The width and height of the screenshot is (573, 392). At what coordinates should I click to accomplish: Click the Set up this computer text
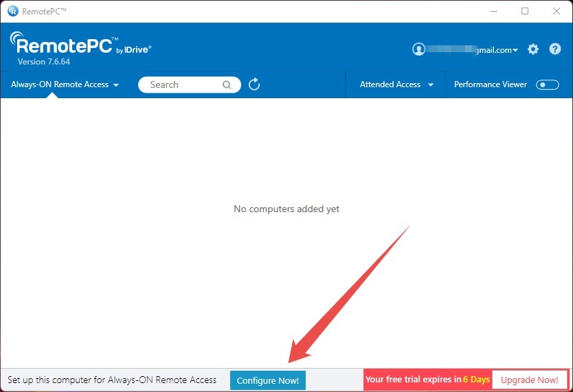click(112, 380)
